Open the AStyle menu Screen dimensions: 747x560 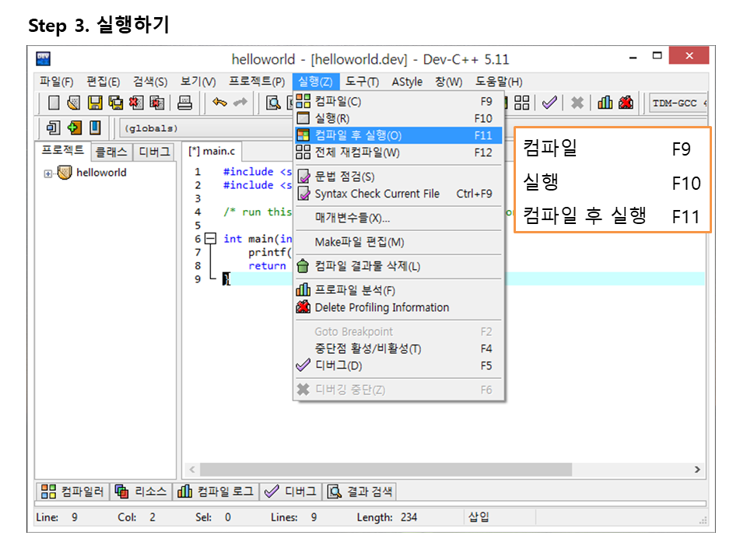(x=407, y=82)
